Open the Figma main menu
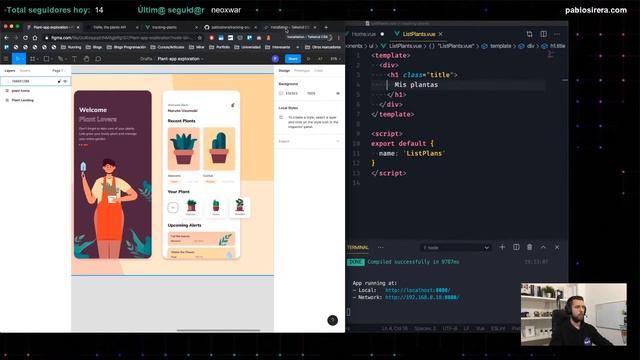640x360 pixels. click(x=6, y=59)
